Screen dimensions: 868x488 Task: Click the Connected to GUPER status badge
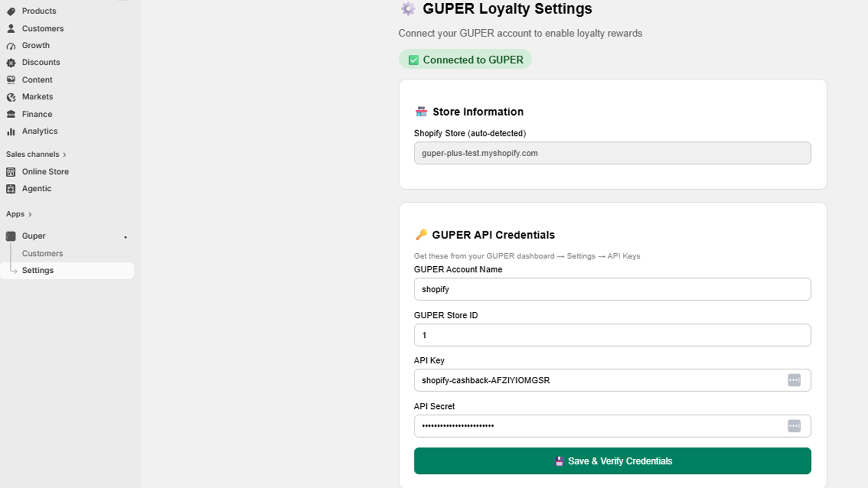[x=465, y=60]
